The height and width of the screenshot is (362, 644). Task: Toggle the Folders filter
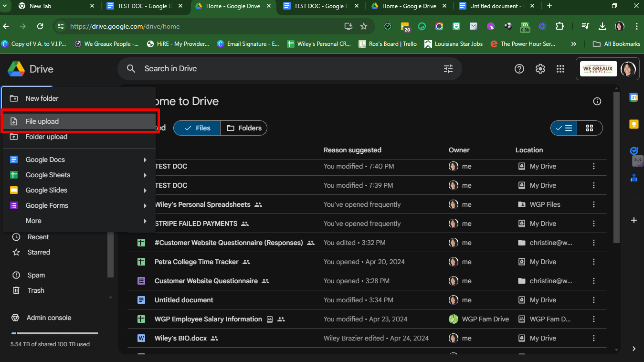(x=244, y=128)
